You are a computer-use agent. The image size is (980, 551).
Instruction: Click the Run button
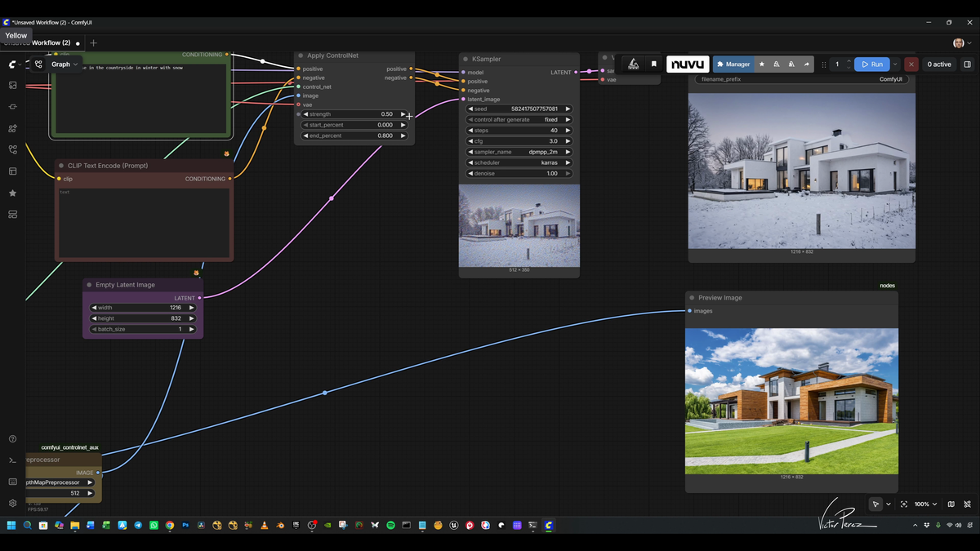click(x=872, y=64)
